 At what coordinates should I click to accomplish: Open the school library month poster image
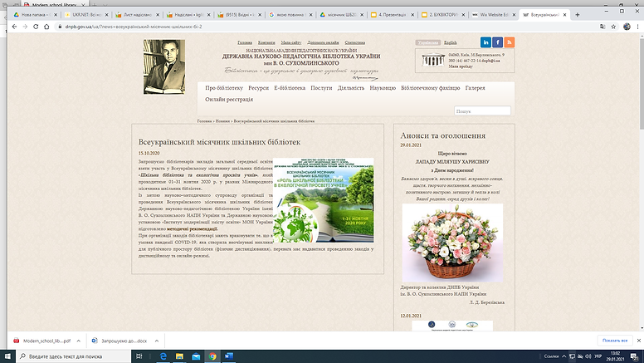(x=323, y=200)
